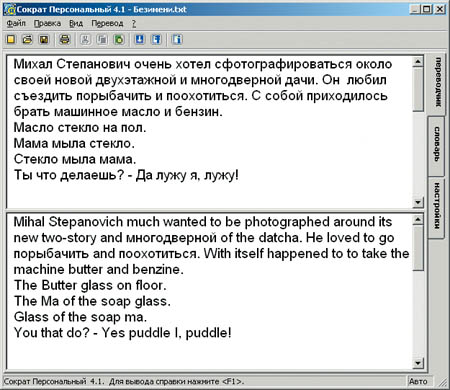450x390 pixels.
Task: Open the Правка menu
Action: [47, 23]
